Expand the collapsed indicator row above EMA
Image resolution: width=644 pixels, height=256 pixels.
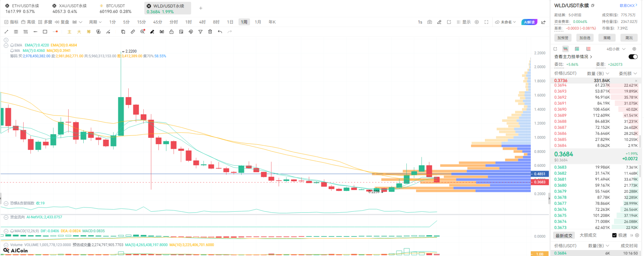pyautogui.click(x=6, y=40)
